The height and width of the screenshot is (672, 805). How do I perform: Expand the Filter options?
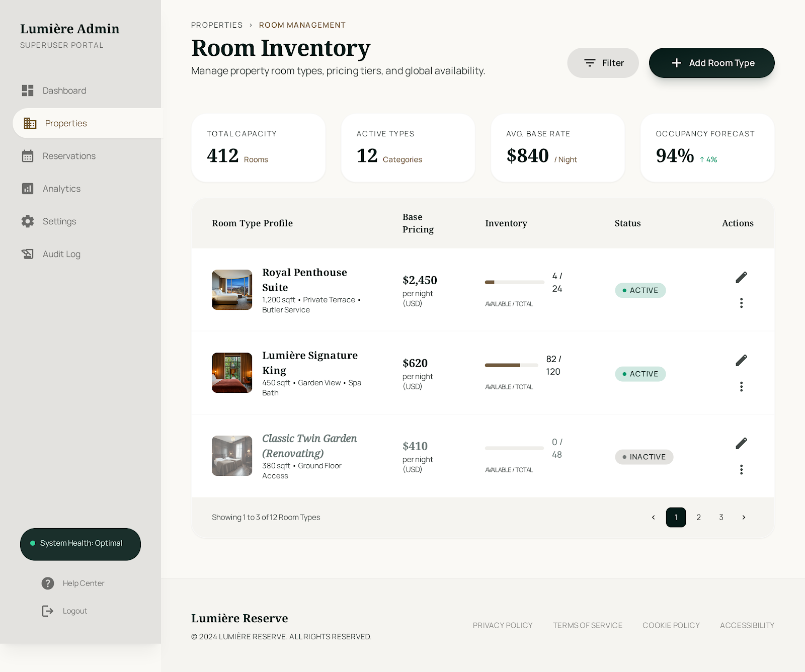click(x=603, y=63)
